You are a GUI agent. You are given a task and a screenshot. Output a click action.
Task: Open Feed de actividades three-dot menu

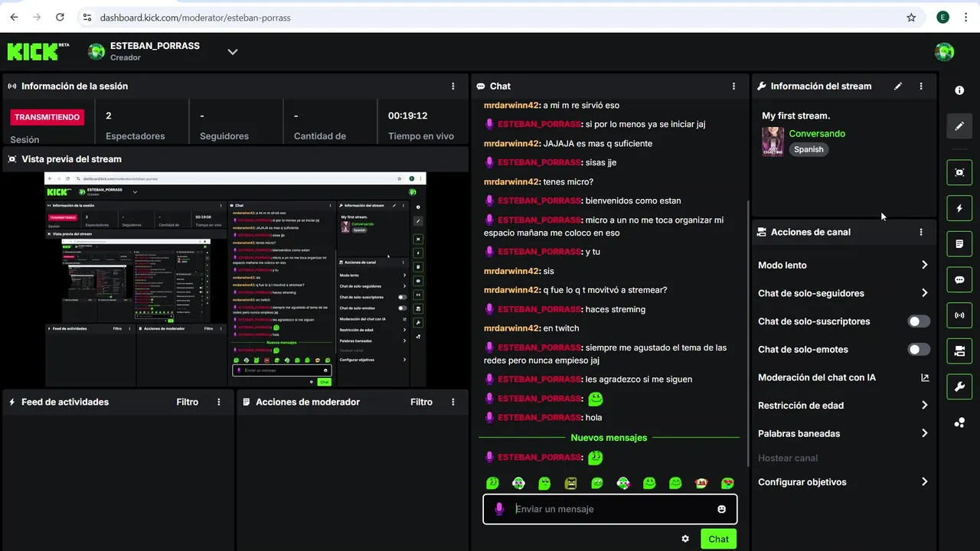[219, 402]
